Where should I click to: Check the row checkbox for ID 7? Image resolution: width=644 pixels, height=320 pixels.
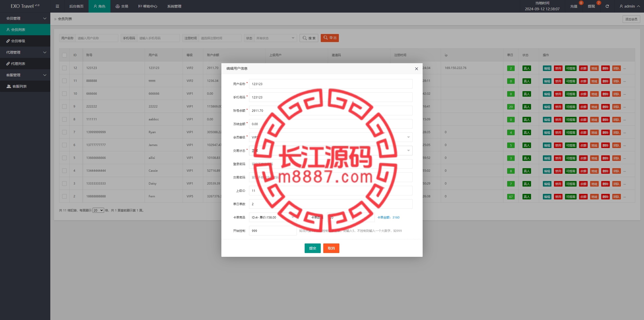click(x=64, y=132)
